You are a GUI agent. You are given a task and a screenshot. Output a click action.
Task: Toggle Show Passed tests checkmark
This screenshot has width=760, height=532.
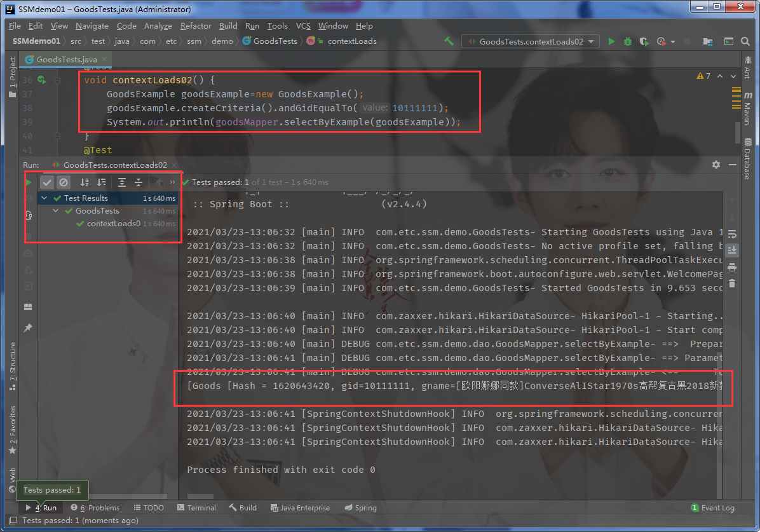[x=46, y=182]
